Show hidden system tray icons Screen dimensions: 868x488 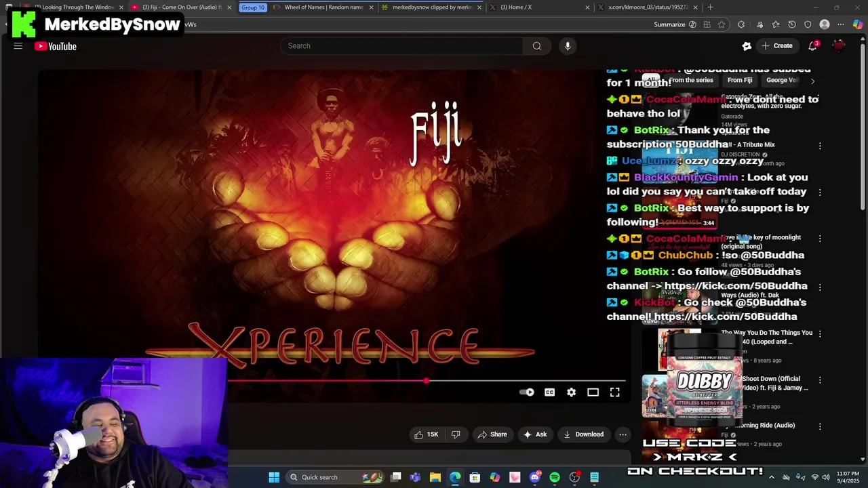(x=771, y=477)
